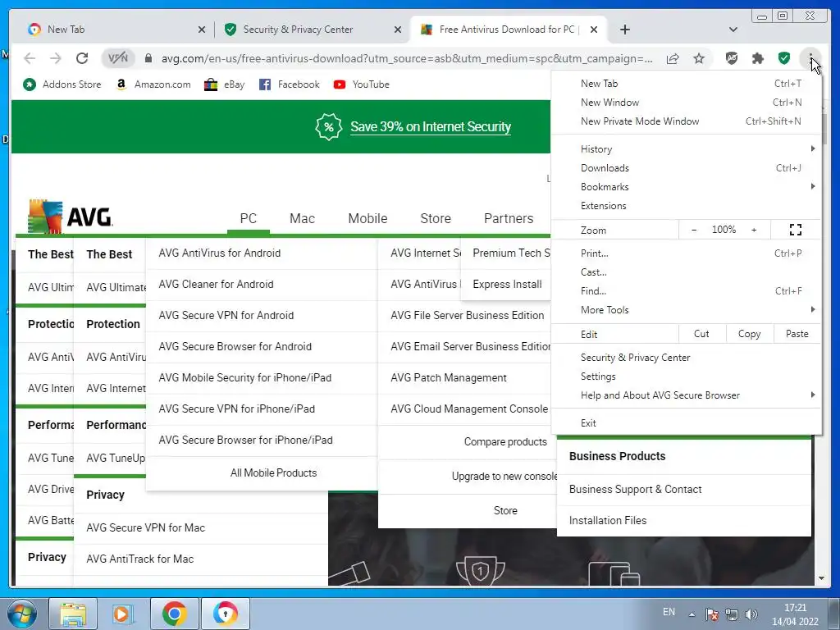
Task: Open Security & Privacy Center menu entry
Action: click(686, 358)
